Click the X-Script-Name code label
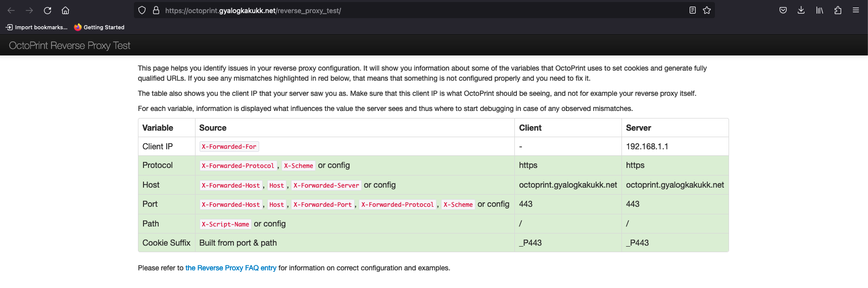The image size is (868, 288). pyautogui.click(x=225, y=224)
